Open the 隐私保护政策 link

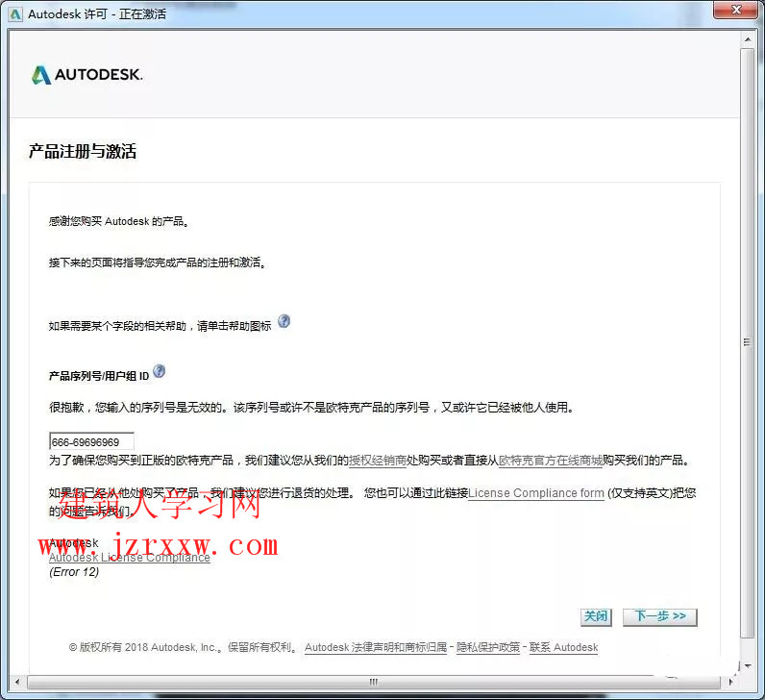click(488, 647)
